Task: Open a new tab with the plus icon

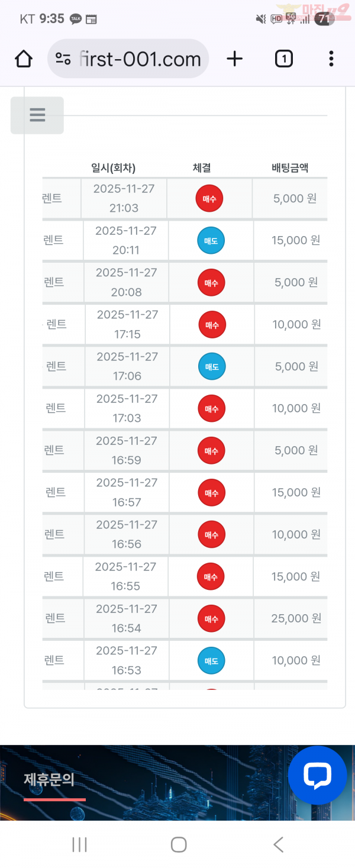Action: pyautogui.click(x=234, y=59)
